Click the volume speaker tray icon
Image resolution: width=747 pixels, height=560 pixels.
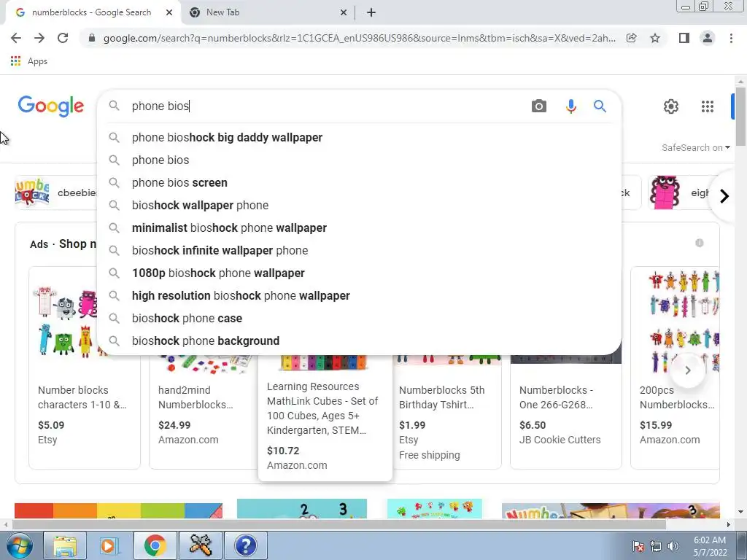tap(673, 546)
